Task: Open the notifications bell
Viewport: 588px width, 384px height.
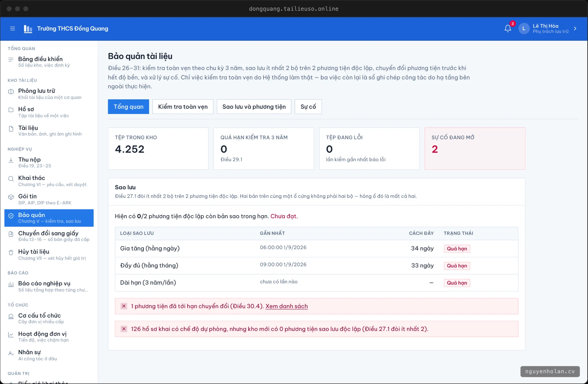Action: coord(508,29)
